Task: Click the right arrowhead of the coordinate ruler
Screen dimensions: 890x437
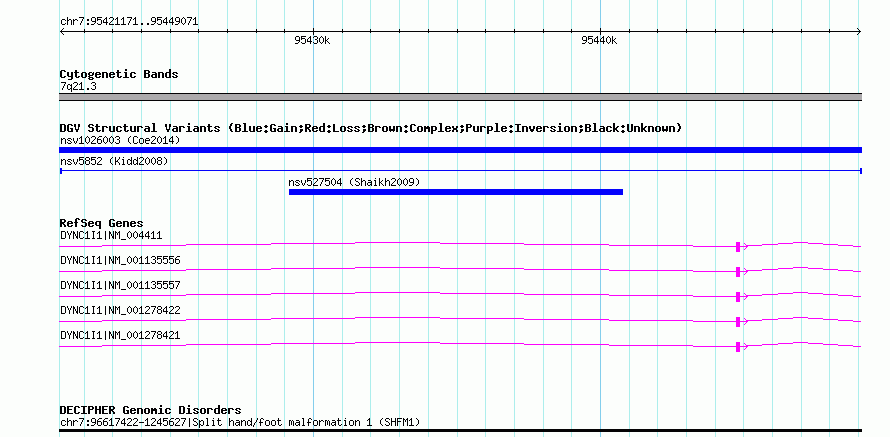Action: click(x=859, y=32)
